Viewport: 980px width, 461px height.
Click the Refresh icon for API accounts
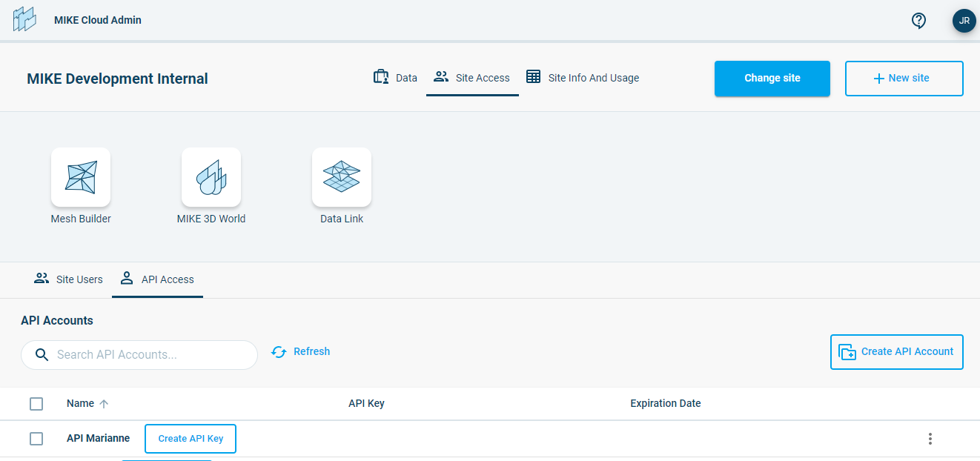[x=279, y=352]
